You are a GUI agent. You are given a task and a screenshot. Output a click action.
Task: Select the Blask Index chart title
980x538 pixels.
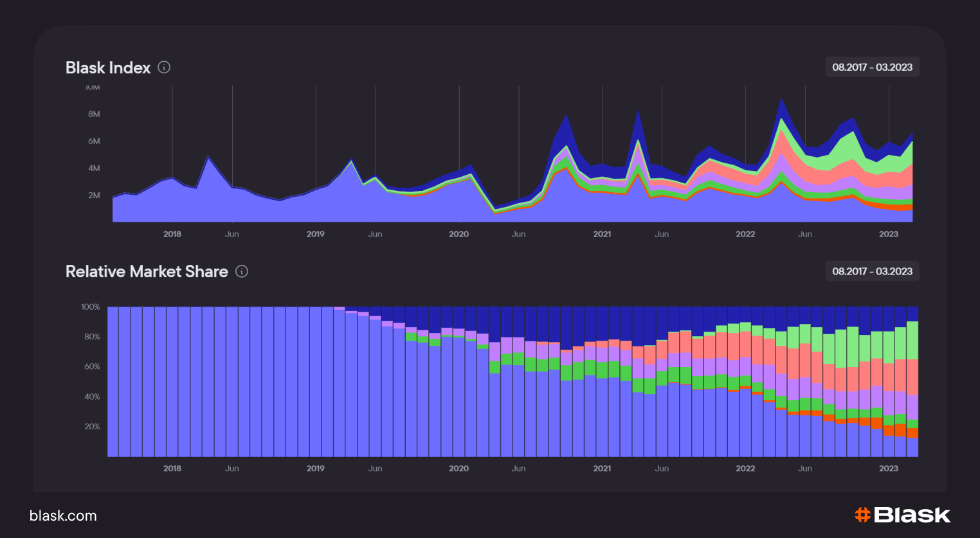point(108,67)
